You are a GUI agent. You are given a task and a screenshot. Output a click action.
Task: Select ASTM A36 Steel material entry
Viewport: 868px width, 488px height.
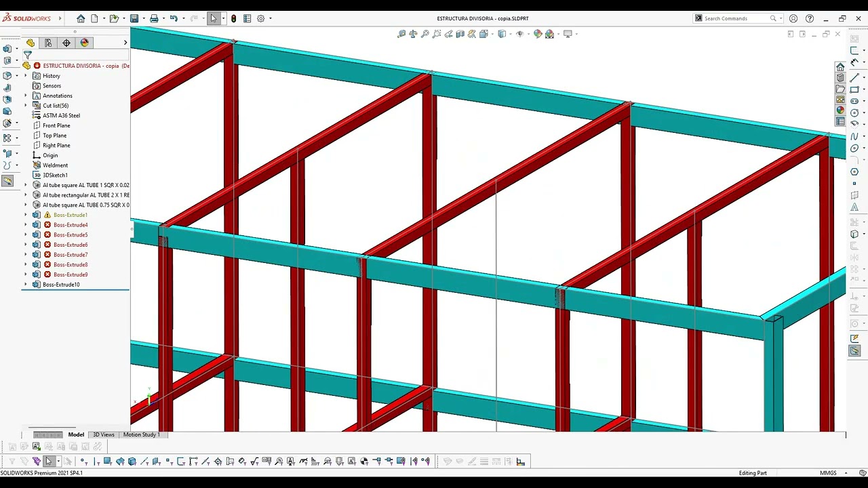click(61, 115)
